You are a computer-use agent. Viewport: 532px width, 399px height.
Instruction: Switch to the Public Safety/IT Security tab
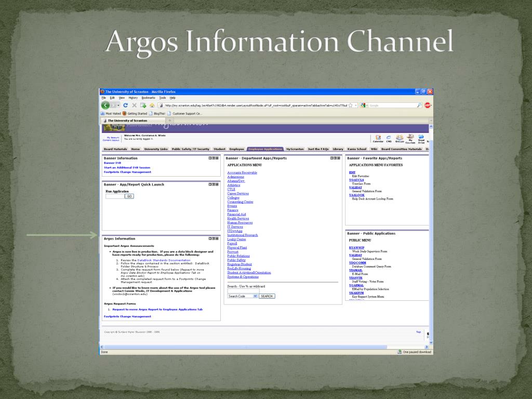click(190, 149)
